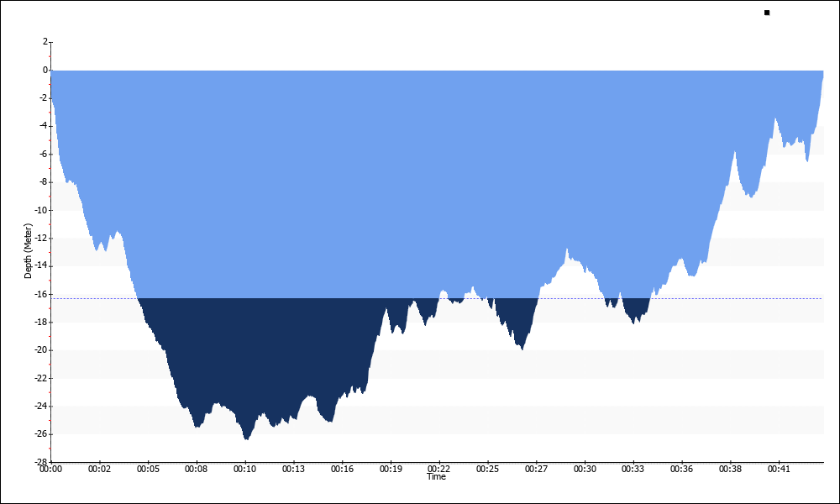840x504 pixels.
Task: Select the 00:30 time axis label
Action: [585, 469]
